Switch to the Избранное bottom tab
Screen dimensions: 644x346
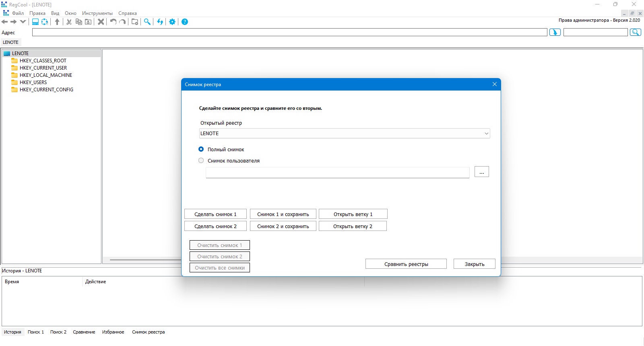click(113, 332)
